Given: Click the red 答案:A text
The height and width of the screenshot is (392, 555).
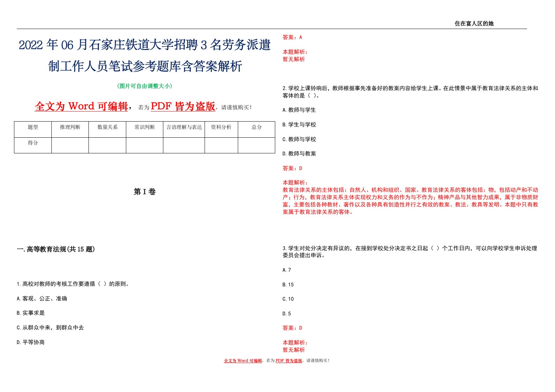Looking at the screenshot, I should pyautogui.click(x=292, y=37).
